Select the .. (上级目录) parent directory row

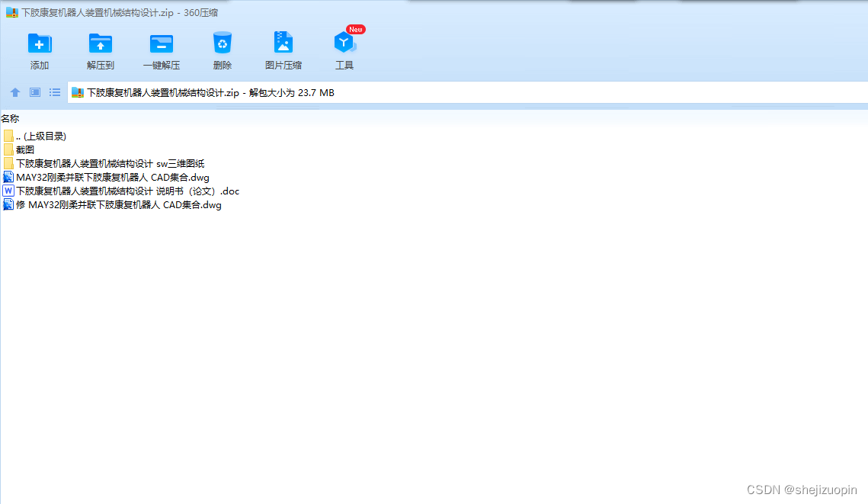point(41,136)
